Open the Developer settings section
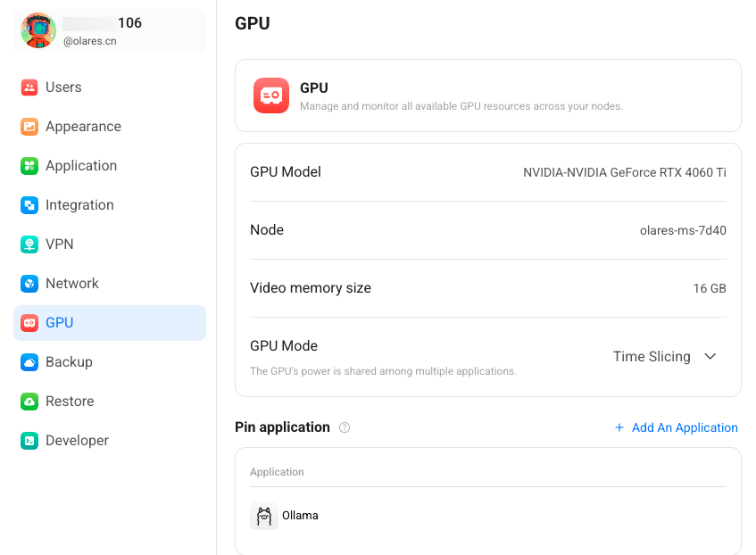The image size is (756, 555). tap(77, 441)
